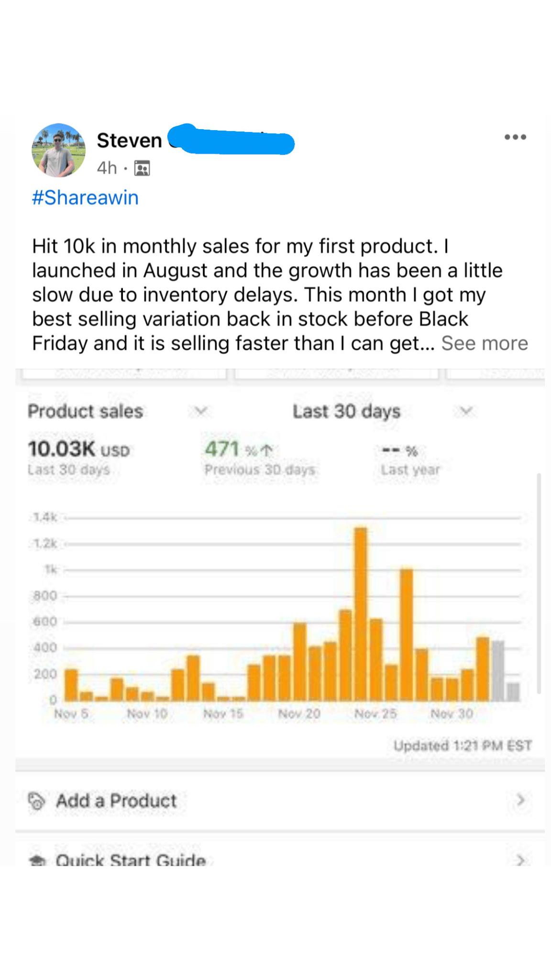Click the dashboard's vertical scrollbar
The image size is (551, 980).
coord(539,583)
